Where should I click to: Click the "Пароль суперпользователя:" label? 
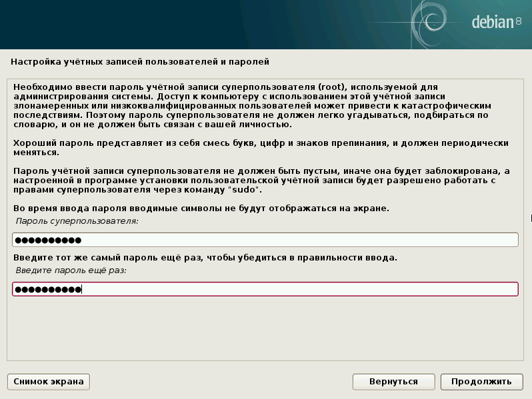click(x=77, y=220)
